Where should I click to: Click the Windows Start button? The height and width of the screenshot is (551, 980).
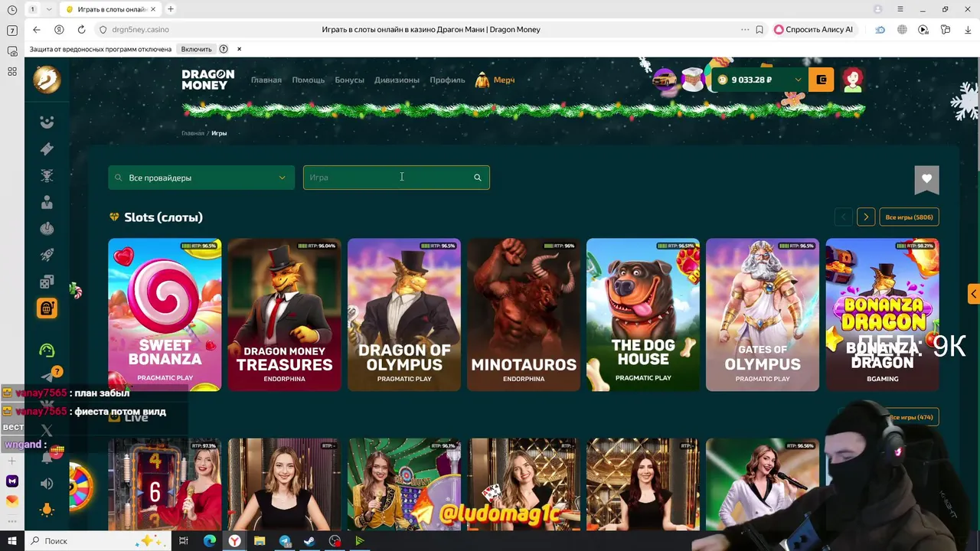coord(12,541)
